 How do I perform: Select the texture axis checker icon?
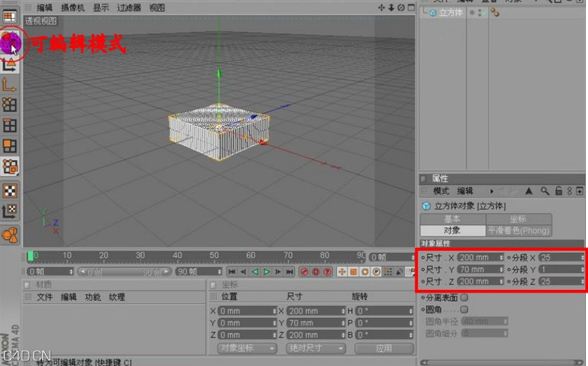tap(10, 211)
